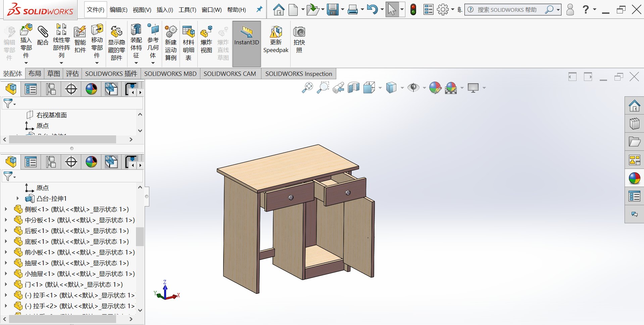Click Show Hidden Components (显示隐藏的零部件)
Viewport: 644px width, 325px height.
pyautogui.click(x=116, y=32)
